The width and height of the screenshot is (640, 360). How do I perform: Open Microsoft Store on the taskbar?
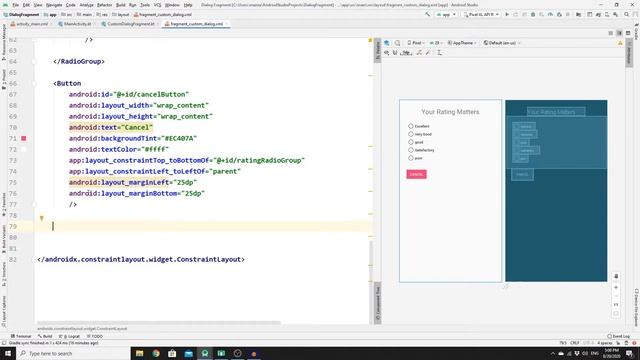(x=172, y=353)
